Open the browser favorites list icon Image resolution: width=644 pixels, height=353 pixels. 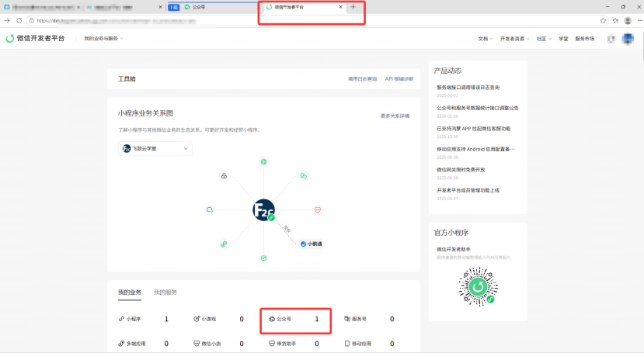(615, 20)
